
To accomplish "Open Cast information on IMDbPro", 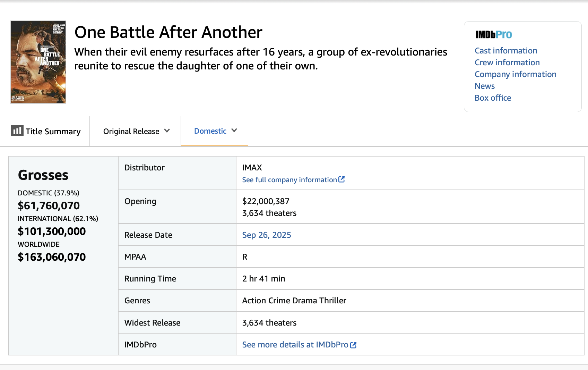I will (x=505, y=51).
